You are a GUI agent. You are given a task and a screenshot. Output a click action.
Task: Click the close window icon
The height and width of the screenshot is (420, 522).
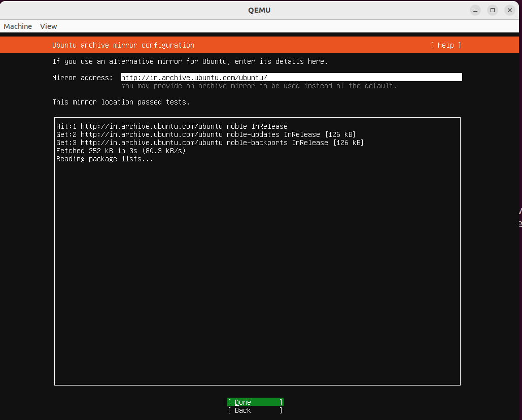coord(509,10)
